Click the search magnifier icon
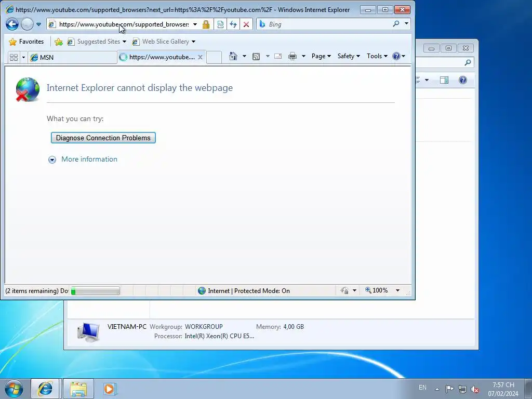The height and width of the screenshot is (399, 532). tap(396, 24)
